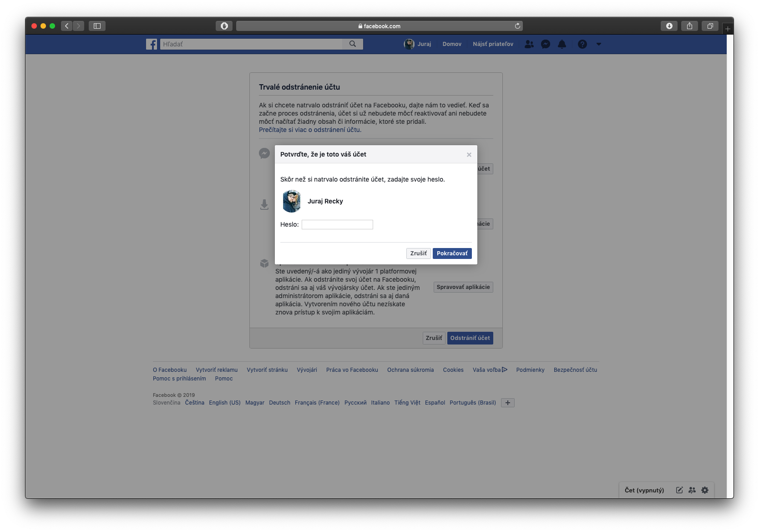Click the Spravovať aplikácie button
This screenshot has width=759, height=532.
pyautogui.click(x=463, y=287)
